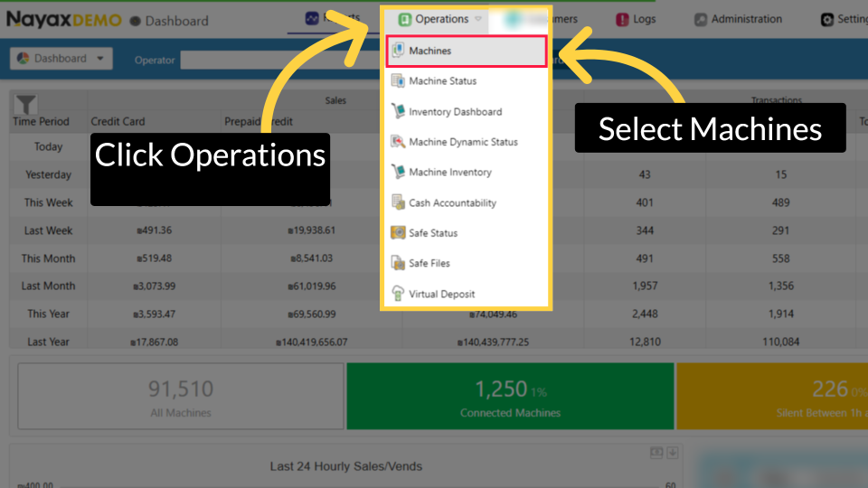Click the Last 24 Hourly Sales/Vends title
The width and height of the screenshot is (868, 488).
pyautogui.click(x=346, y=466)
